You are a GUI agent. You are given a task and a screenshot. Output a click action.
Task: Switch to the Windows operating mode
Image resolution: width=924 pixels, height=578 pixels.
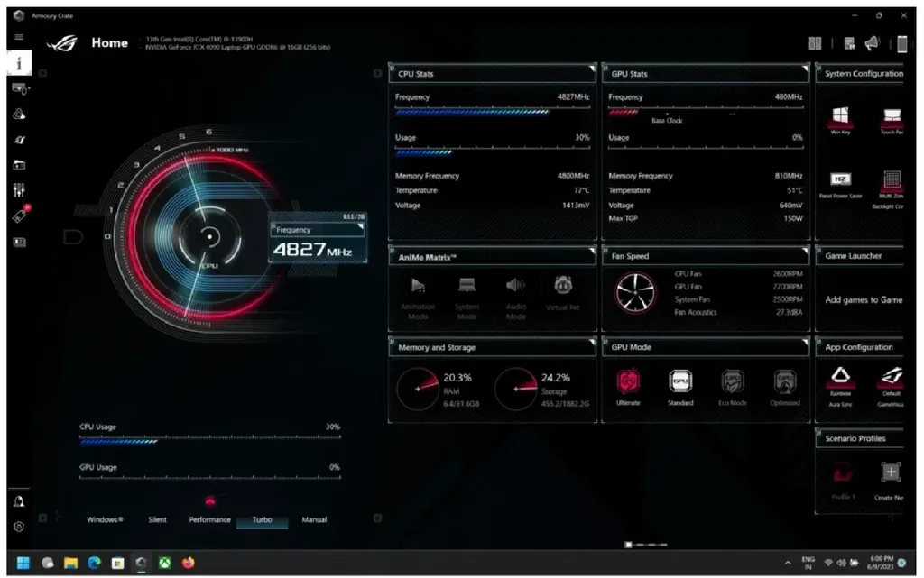pyautogui.click(x=105, y=519)
